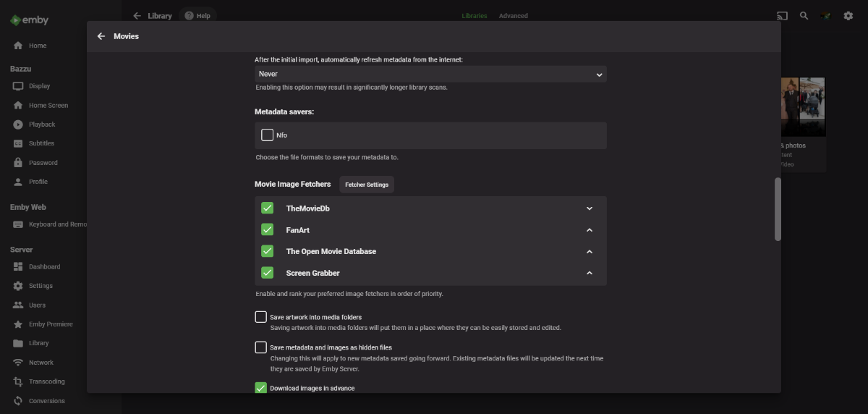868x414 pixels.
Task: Select the Libraries tab
Action: 475,16
